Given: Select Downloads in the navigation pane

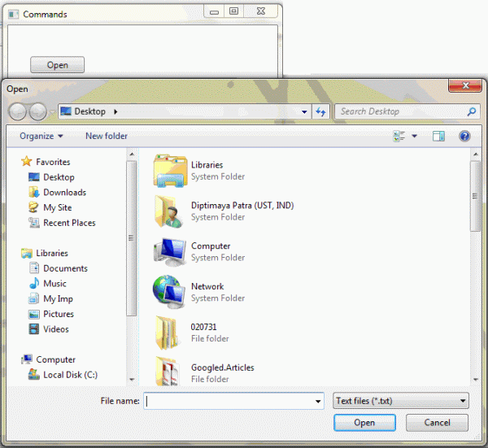Looking at the screenshot, I should point(65,192).
